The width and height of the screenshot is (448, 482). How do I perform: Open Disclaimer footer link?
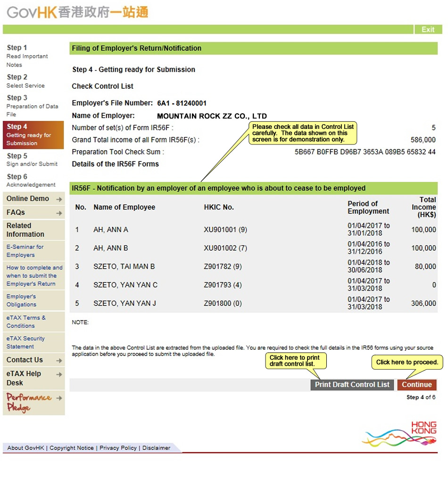(x=156, y=448)
